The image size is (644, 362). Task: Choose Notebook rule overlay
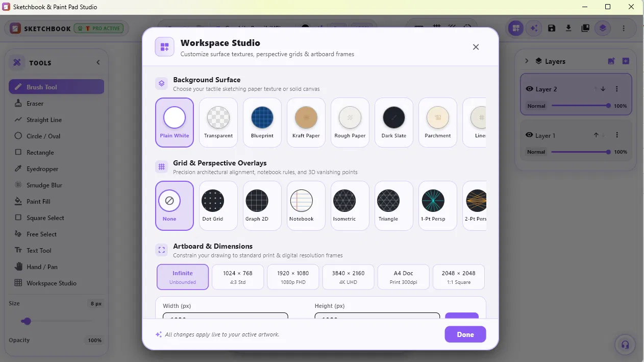coord(306,206)
